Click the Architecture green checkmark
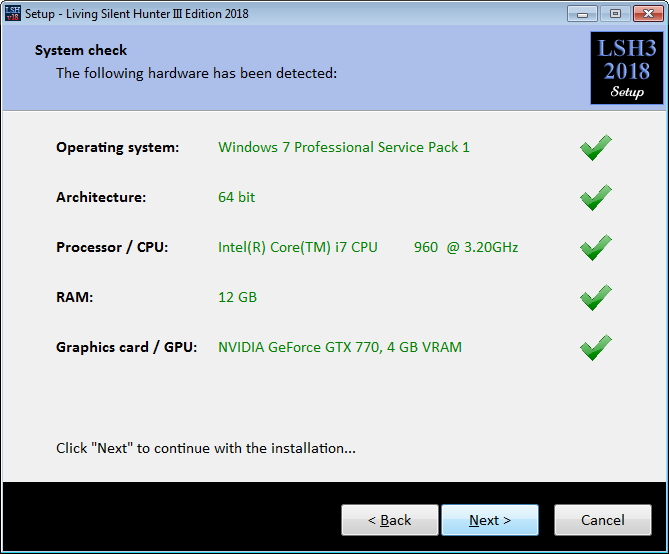Viewport: 669px width, 554px height. click(596, 197)
